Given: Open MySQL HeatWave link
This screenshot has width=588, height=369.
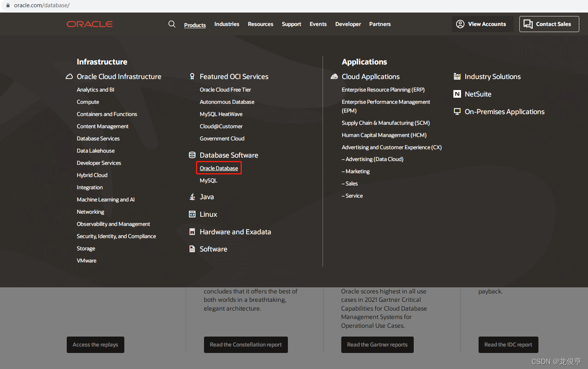Looking at the screenshot, I should 221,114.
